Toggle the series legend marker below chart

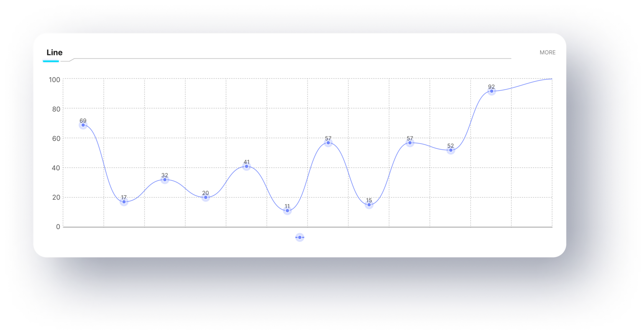(300, 238)
